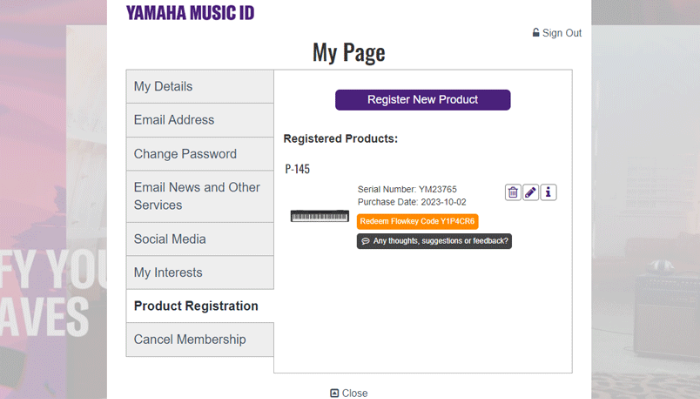This screenshot has width=700, height=399.
Task: Open the My Interests tab
Action: (x=200, y=273)
